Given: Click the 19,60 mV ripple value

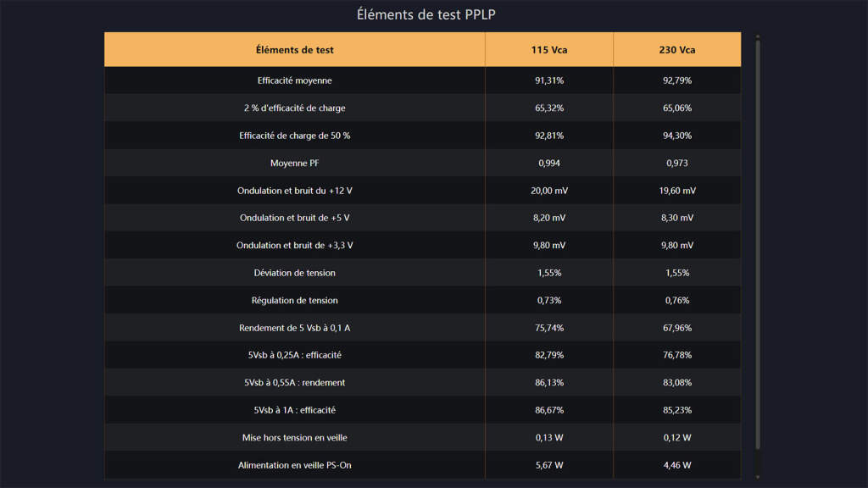Looking at the screenshot, I should (x=676, y=191).
